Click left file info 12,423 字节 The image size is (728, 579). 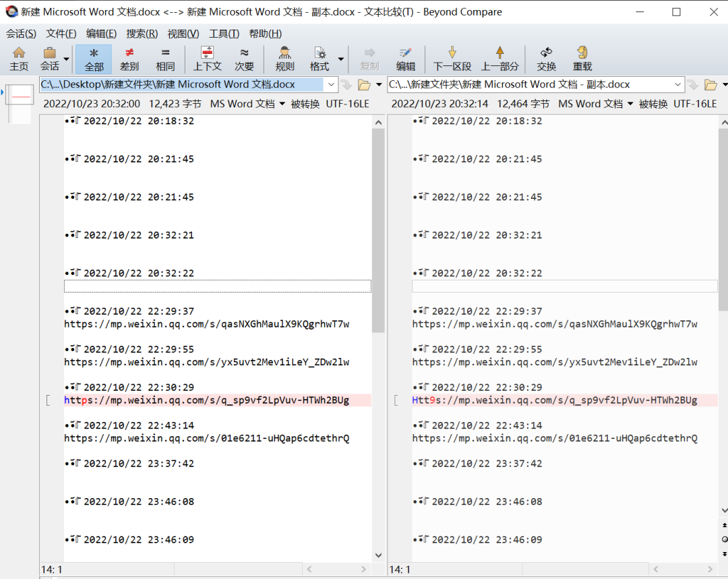pos(175,104)
